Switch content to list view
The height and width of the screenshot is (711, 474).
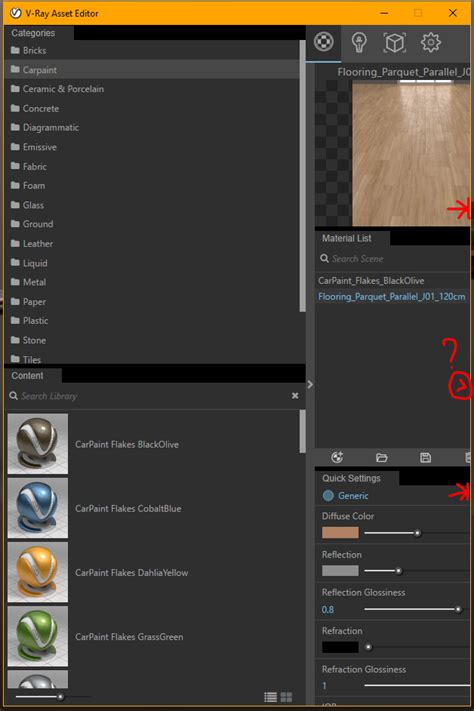(x=271, y=697)
